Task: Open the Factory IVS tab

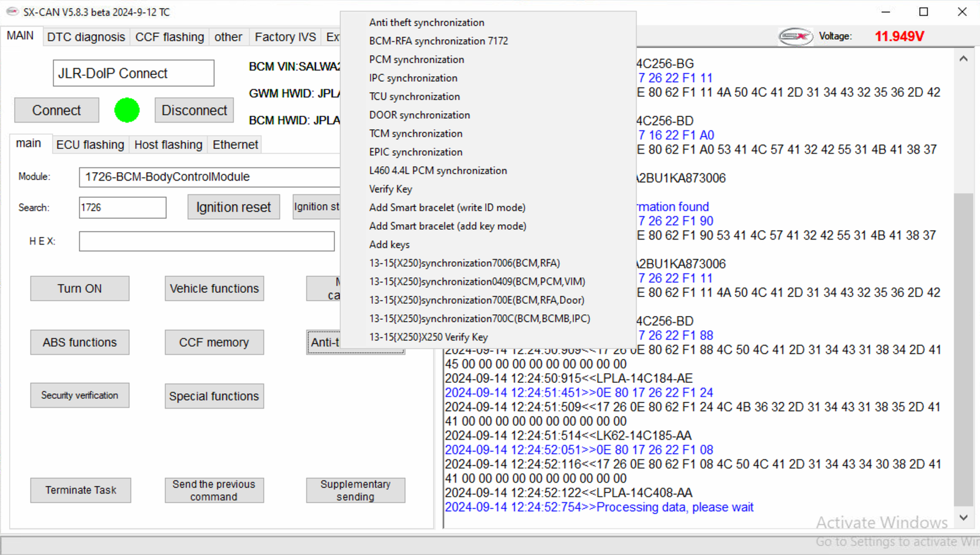Action: point(285,37)
